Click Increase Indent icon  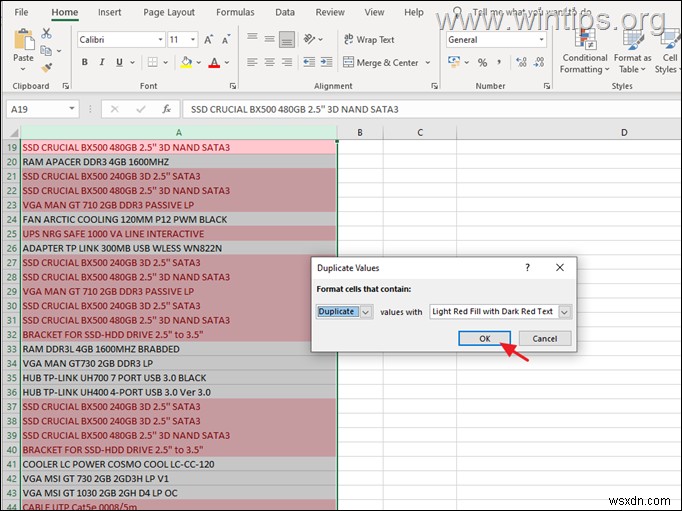point(327,62)
